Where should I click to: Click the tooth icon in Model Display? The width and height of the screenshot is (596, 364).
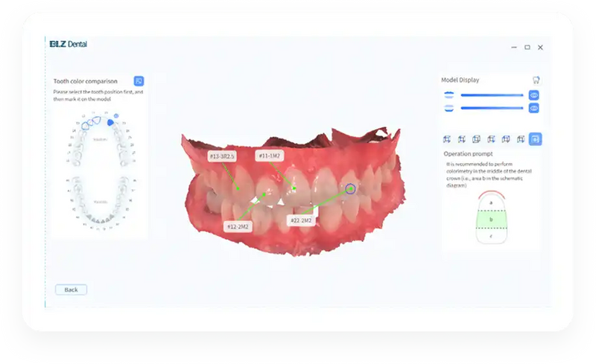(536, 80)
